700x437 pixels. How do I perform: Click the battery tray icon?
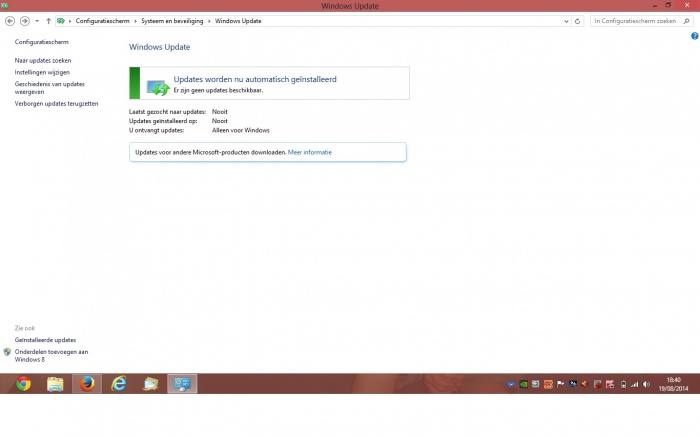(x=623, y=384)
